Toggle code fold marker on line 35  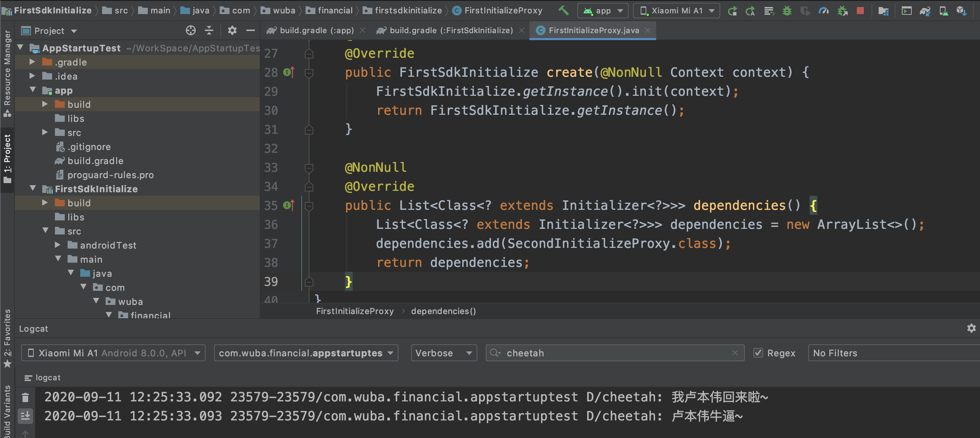tap(309, 206)
